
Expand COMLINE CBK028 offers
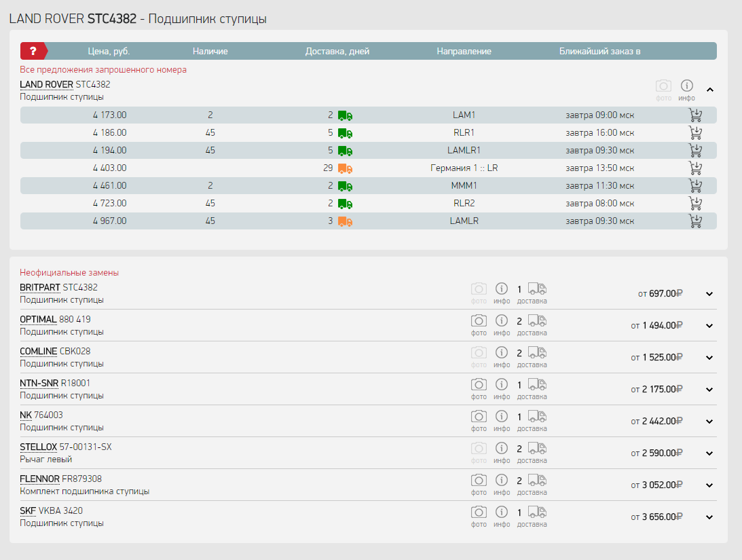tap(709, 358)
